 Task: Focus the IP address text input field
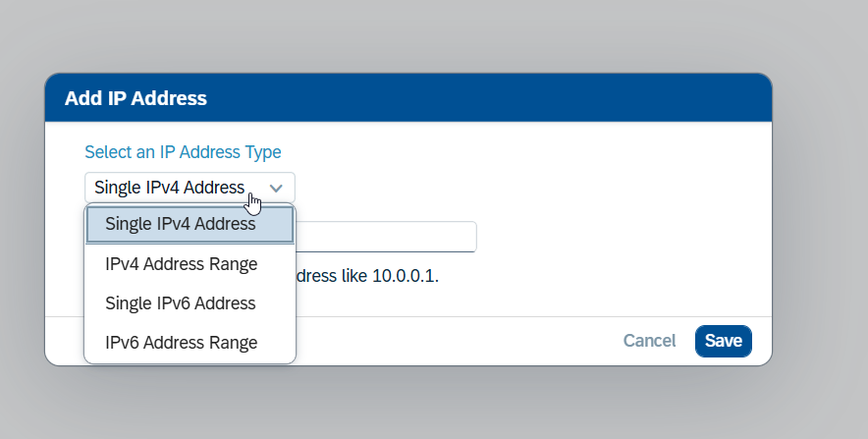click(386, 237)
